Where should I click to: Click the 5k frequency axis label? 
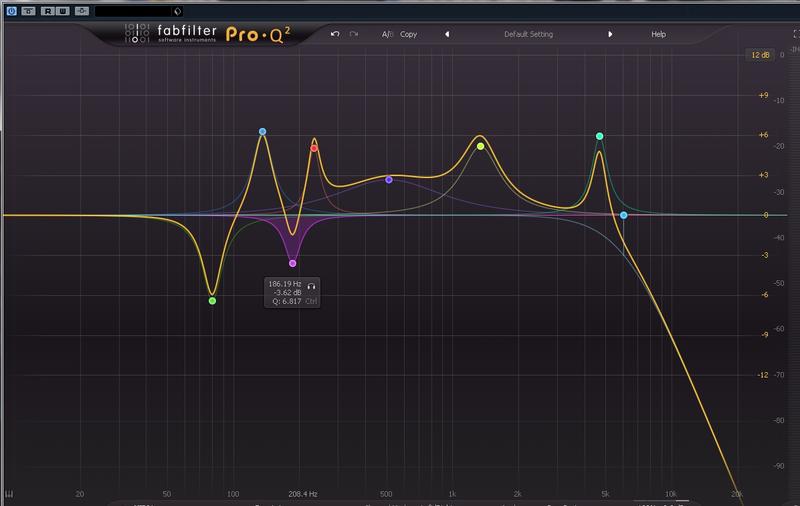605,494
